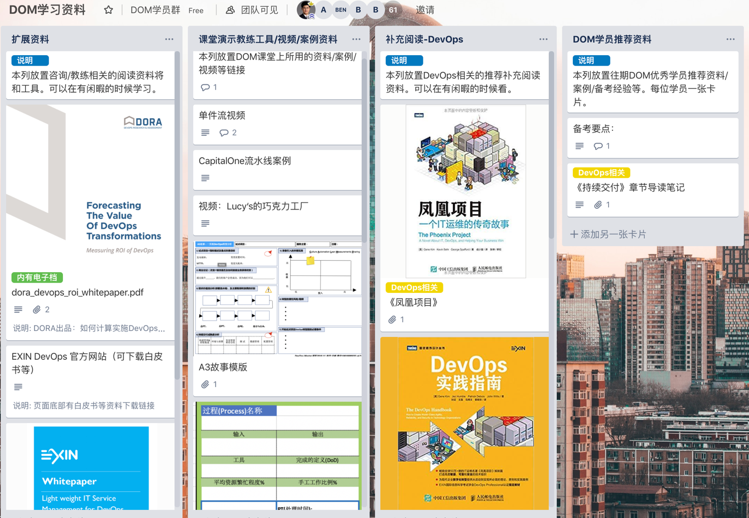Open the EXIN Whitepaper cover thumbnail
Screen dimensions: 749x518
[91, 468]
